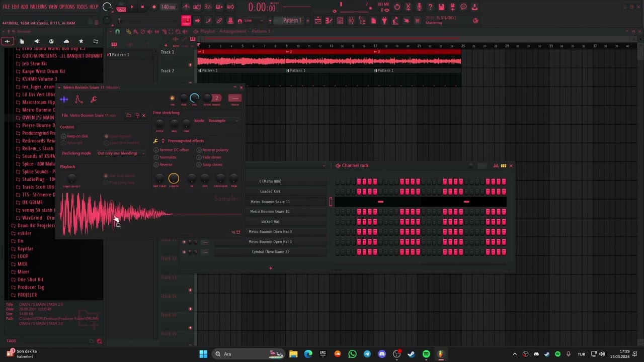This screenshot has height=362, width=644.
Task: Open the EDIT menu
Action: point(15,7)
